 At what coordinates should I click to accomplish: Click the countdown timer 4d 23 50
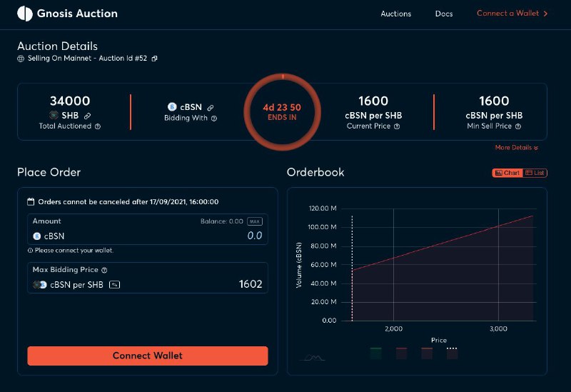[282, 108]
